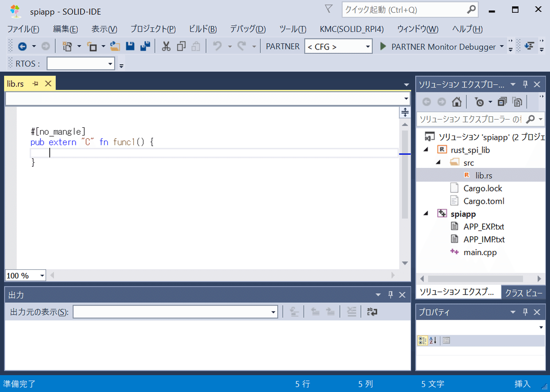The height and width of the screenshot is (392, 550).
Task: Open the KMC(SOLID_RPI4) menu
Action: (352, 29)
